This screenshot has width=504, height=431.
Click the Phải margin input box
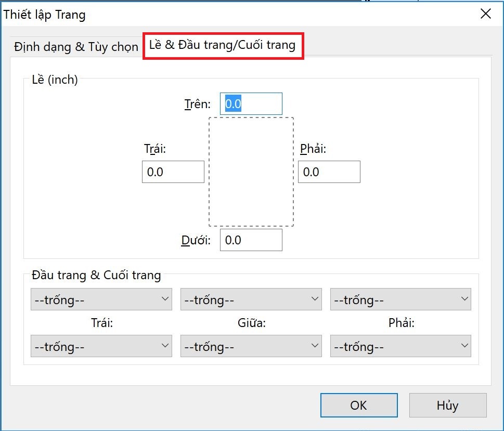(x=329, y=172)
